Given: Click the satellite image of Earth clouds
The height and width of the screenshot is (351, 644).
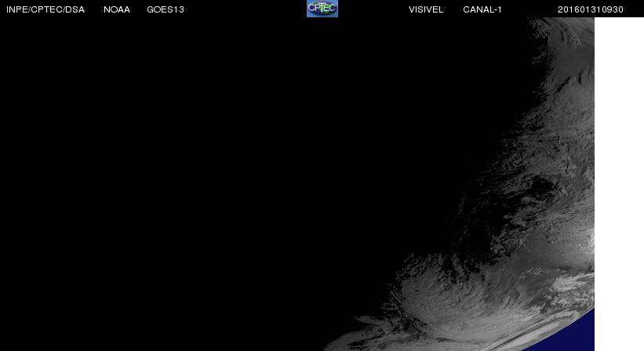Looking at the screenshot, I should [x=297, y=184].
